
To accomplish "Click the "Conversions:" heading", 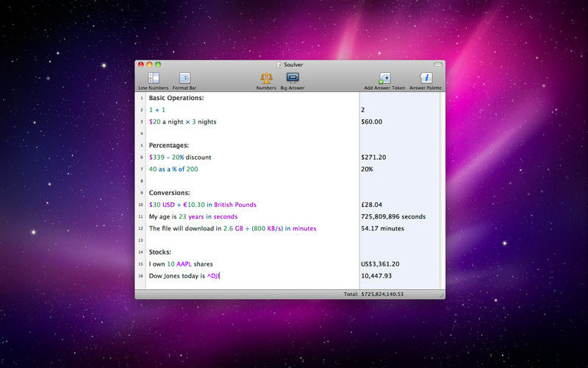I will [169, 193].
